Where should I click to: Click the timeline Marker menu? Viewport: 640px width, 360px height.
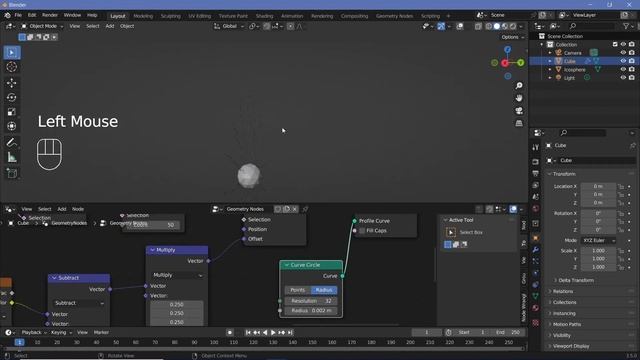[101, 333]
